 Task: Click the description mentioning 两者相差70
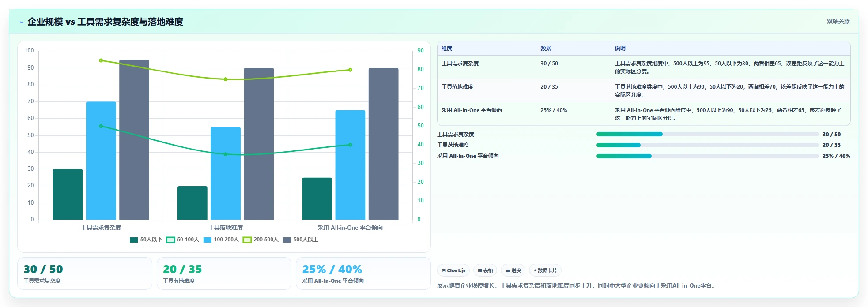729,90
